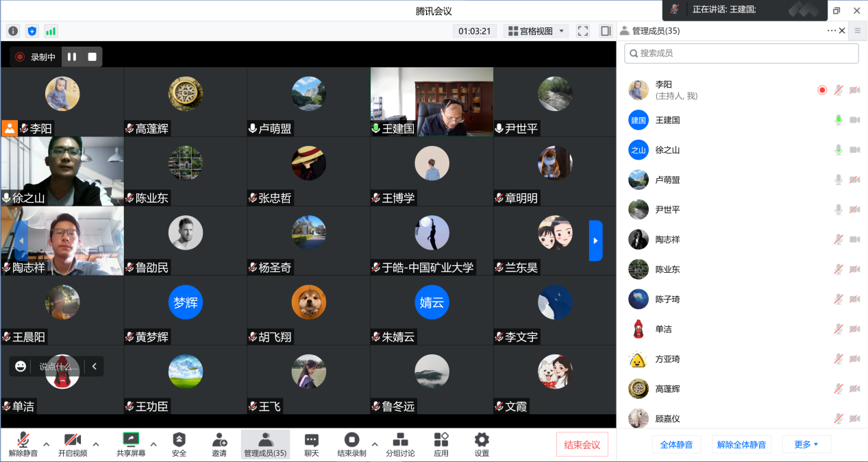The height and width of the screenshot is (462, 868).
Task: Open 设置 settings
Action: click(x=482, y=444)
